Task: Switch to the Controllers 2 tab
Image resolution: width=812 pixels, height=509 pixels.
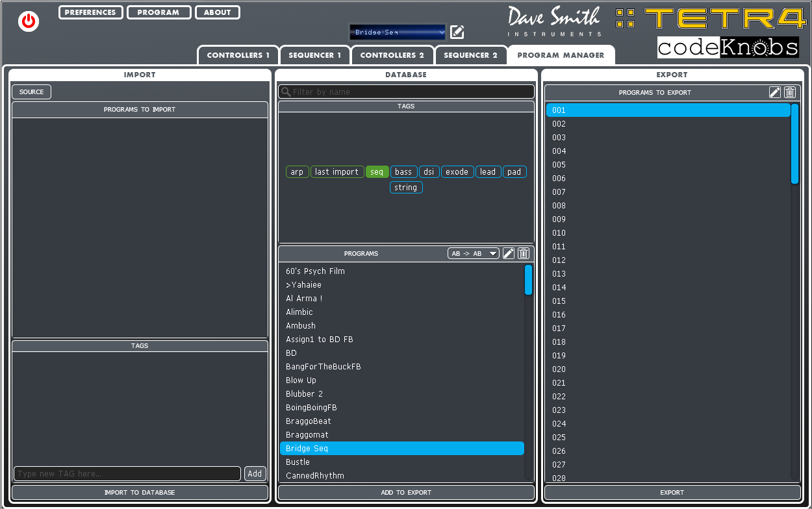Action: pos(392,55)
